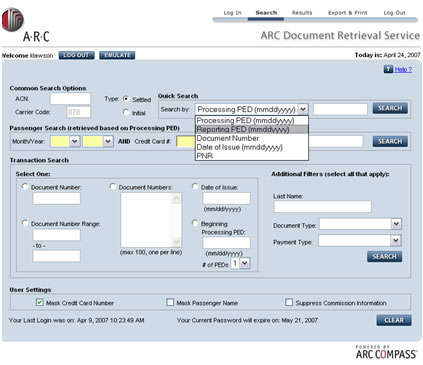Click the Quick Search value field
Image resolution: width=423 pixels, height=365 pixels.
click(340, 109)
